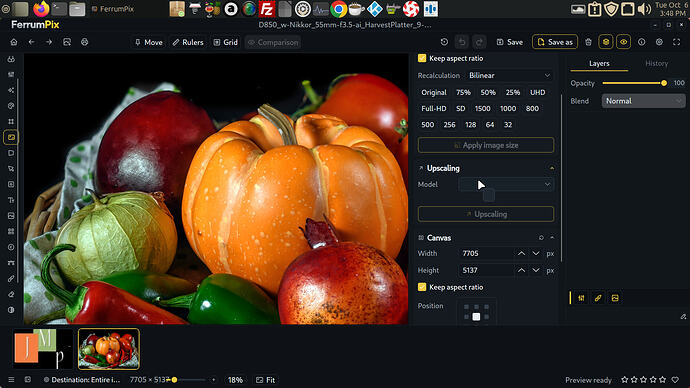Open the settings gear in the toolbar

pos(659,42)
